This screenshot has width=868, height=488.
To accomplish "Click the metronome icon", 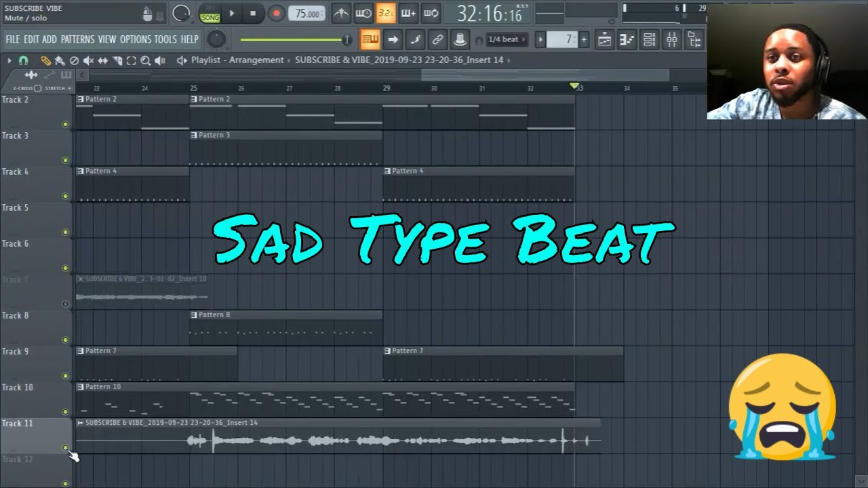I will pyautogui.click(x=341, y=13).
